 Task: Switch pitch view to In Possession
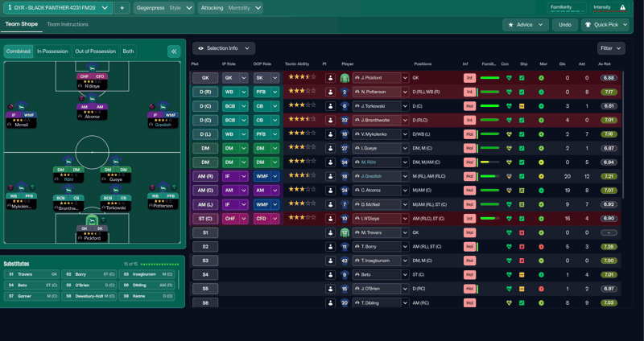[52, 51]
